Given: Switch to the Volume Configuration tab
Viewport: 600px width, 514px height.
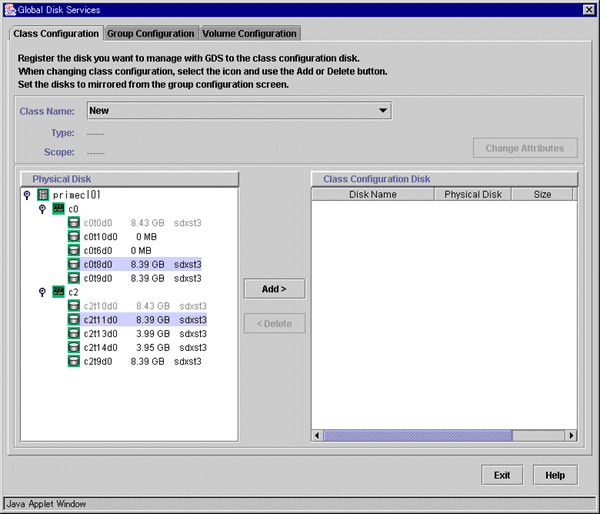Looking at the screenshot, I should pyautogui.click(x=250, y=33).
